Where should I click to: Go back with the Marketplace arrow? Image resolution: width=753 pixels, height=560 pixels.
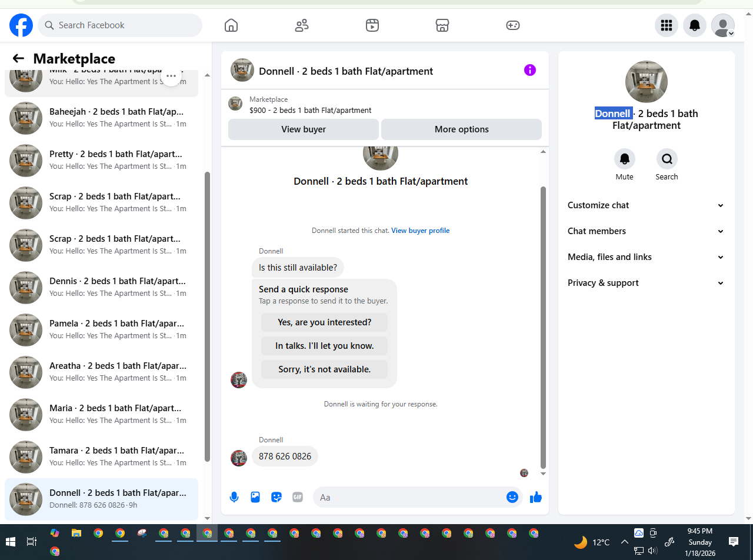click(18, 58)
